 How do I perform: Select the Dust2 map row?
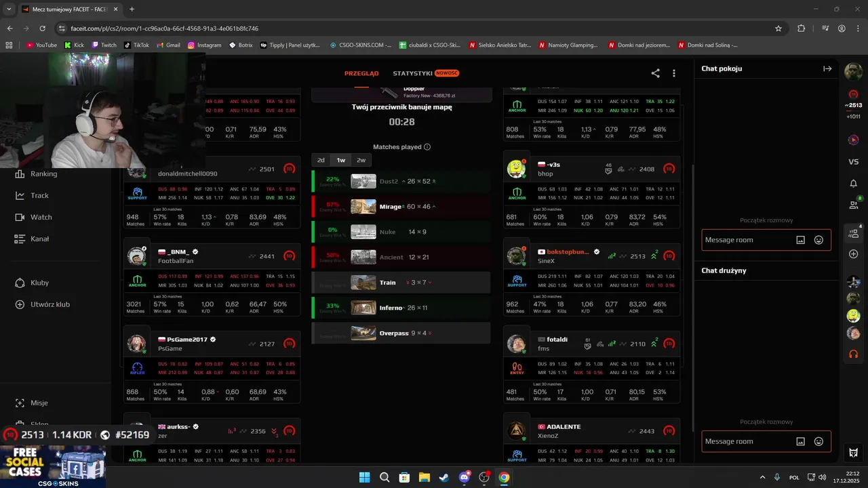coord(401,181)
